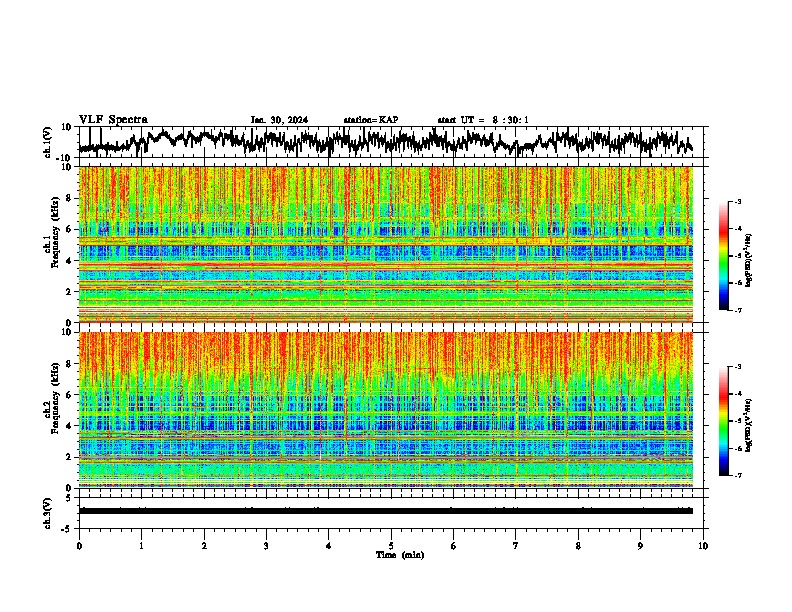Click the "9" tick on the Time axis
Viewport: 792px width, 612px height.
(x=640, y=546)
